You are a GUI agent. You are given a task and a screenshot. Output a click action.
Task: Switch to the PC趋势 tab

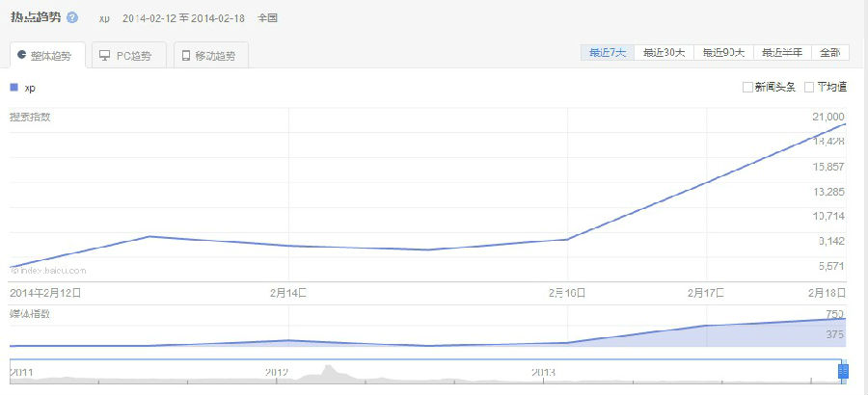coord(129,56)
